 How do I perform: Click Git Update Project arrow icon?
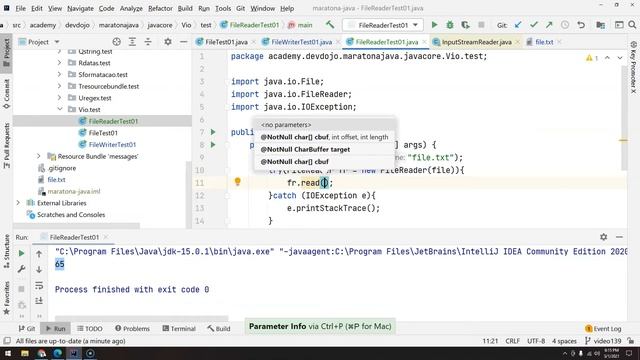[x=518, y=25]
